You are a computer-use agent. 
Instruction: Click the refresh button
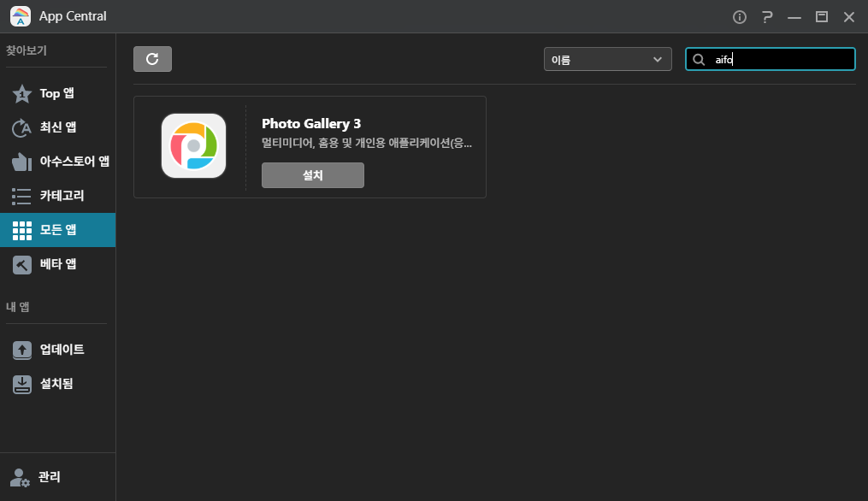tap(152, 59)
